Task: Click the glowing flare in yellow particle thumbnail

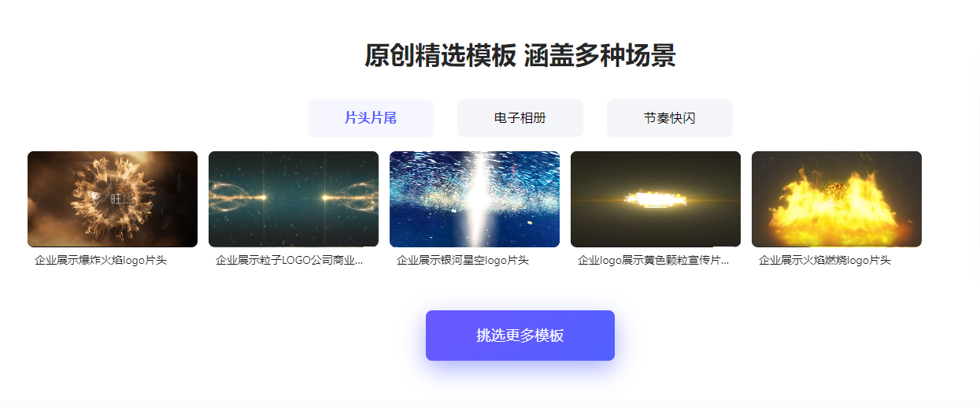Action: [x=655, y=200]
